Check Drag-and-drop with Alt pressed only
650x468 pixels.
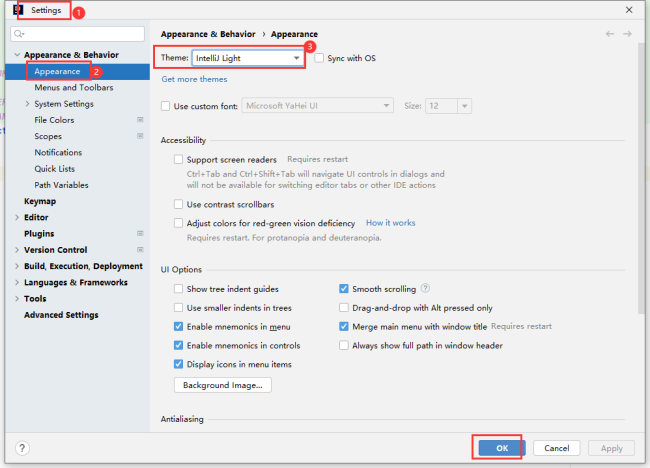pos(344,308)
